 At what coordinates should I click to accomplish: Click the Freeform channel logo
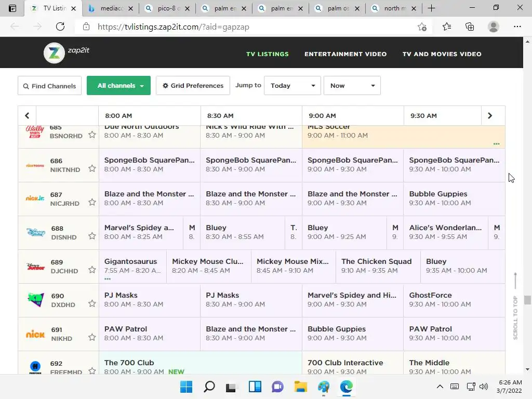pyautogui.click(x=35, y=367)
